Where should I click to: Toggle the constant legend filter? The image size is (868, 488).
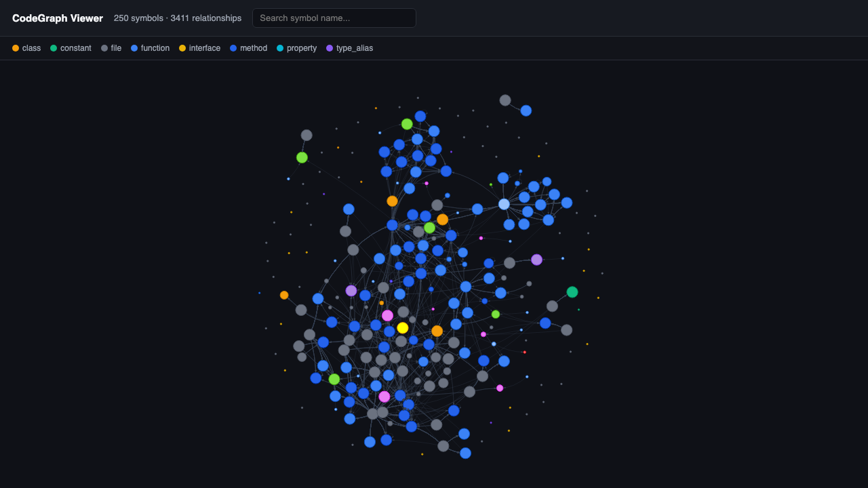(71, 48)
